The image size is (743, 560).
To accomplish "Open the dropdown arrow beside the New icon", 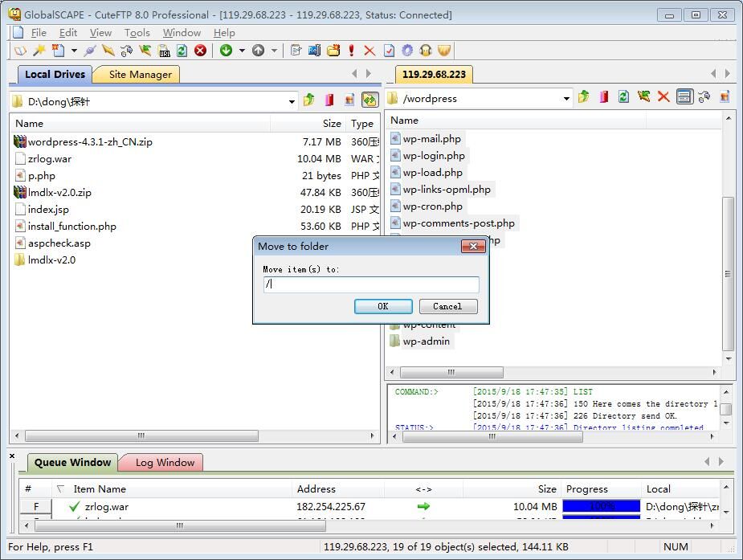I will (74, 51).
